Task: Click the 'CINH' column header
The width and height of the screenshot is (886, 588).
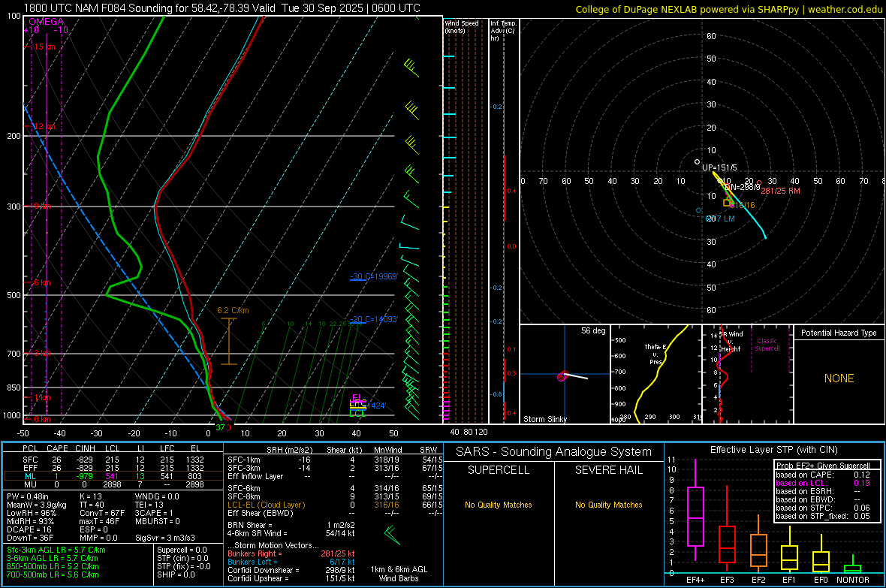Action: pos(85,448)
